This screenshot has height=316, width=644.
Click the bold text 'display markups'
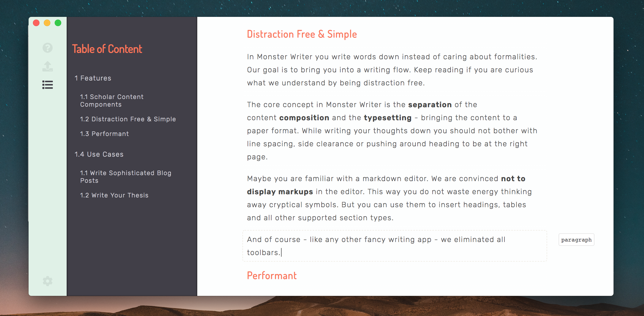(280, 192)
